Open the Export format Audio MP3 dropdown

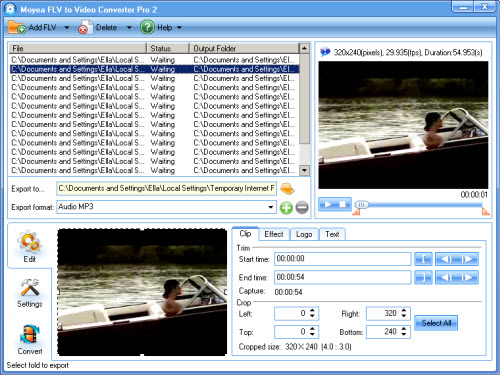pos(271,207)
